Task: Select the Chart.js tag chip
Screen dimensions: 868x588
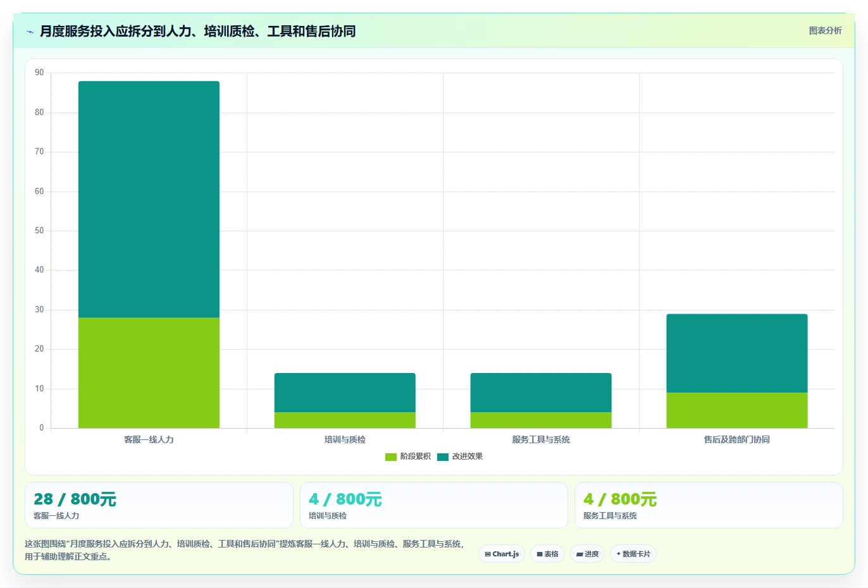Action: tap(502, 554)
